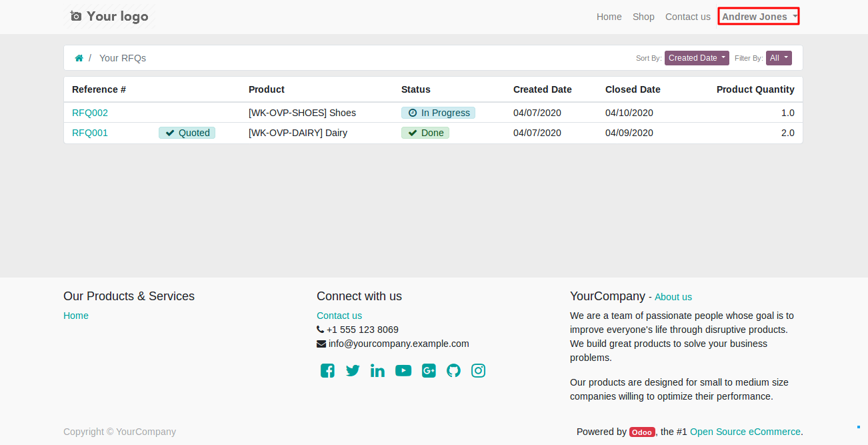868x445 pixels.
Task: Click the home icon in breadcrumb
Action: click(x=79, y=58)
